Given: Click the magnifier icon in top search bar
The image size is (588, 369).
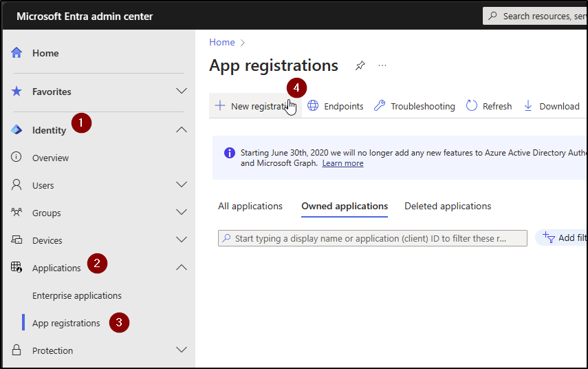Looking at the screenshot, I should pyautogui.click(x=492, y=16).
